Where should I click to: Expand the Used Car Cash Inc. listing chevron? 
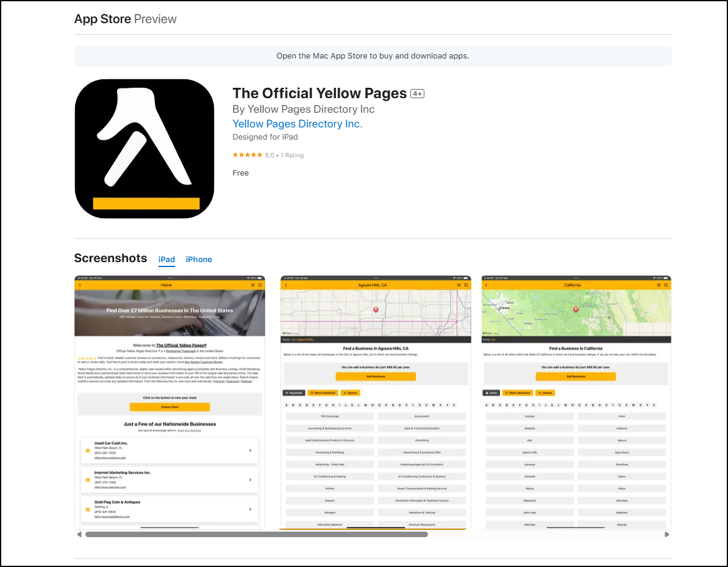251,451
